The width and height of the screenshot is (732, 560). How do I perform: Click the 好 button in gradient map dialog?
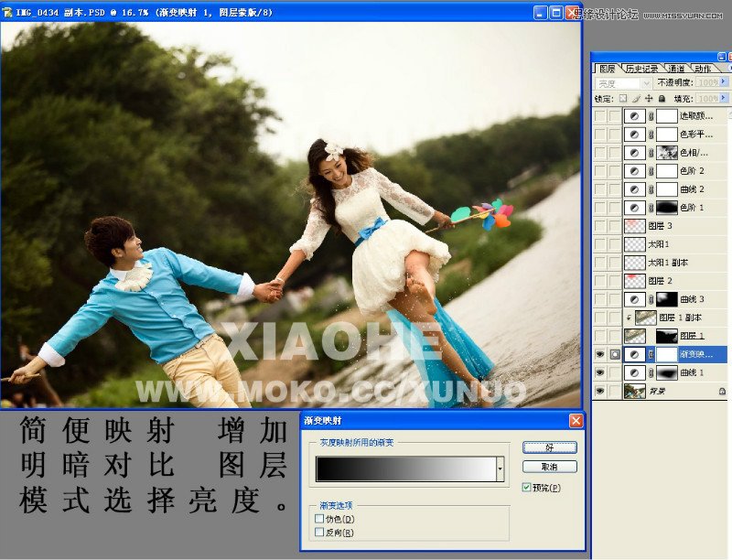point(550,447)
